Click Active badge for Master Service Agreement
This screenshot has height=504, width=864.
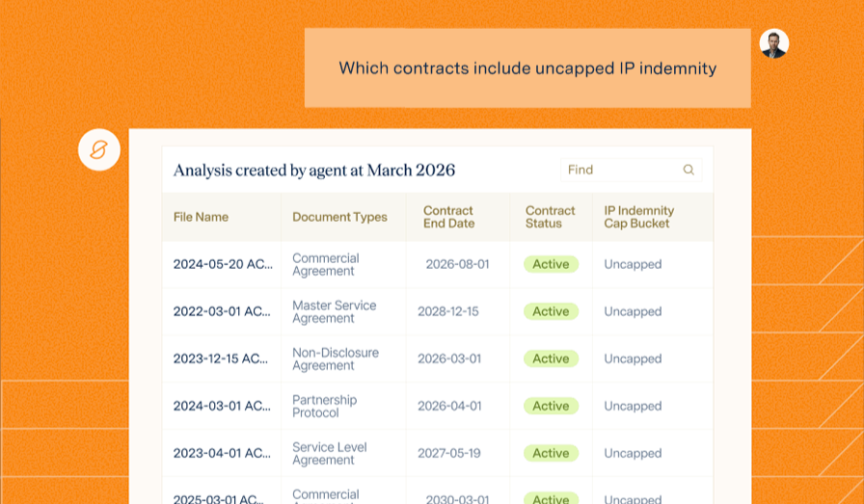click(x=551, y=311)
